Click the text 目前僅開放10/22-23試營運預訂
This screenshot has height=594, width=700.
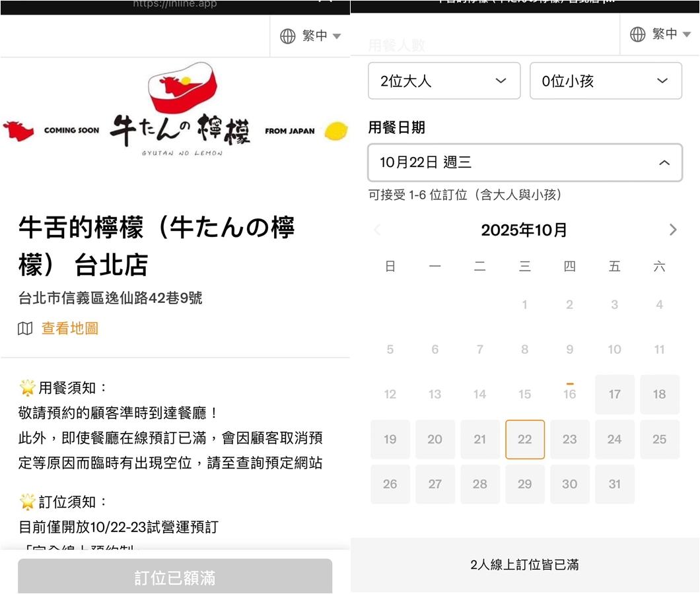(118, 527)
